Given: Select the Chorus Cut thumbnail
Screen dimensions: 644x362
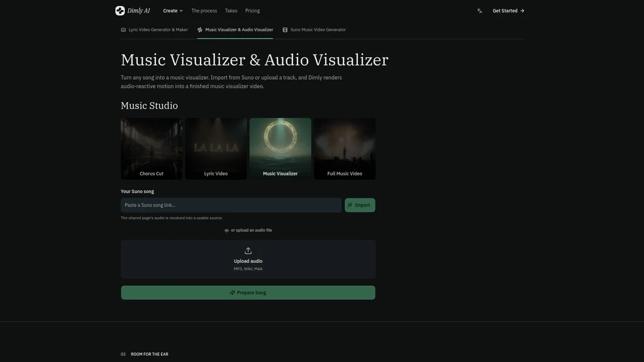Looking at the screenshot, I should [x=152, y=148].
